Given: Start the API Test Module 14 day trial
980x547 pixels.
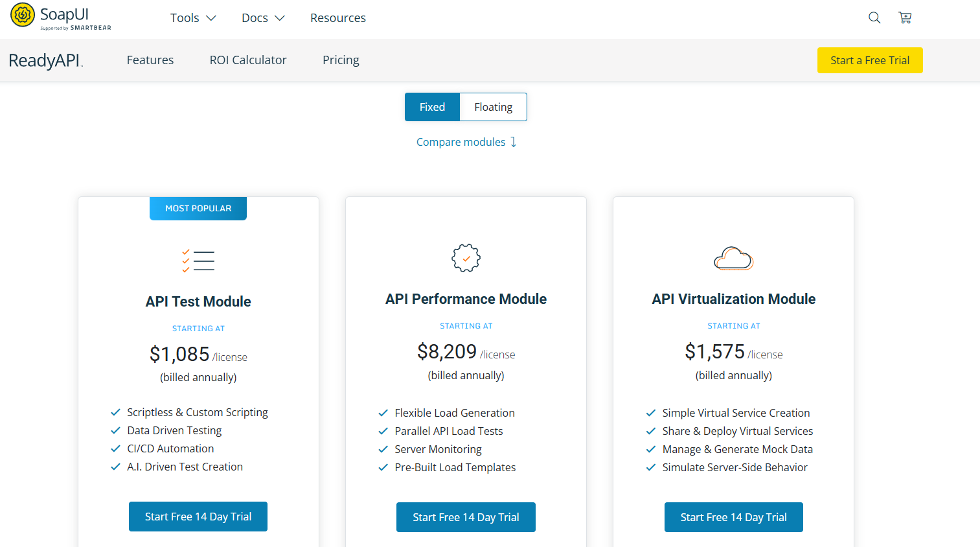Looking at the screenshot, I should 198,517.
